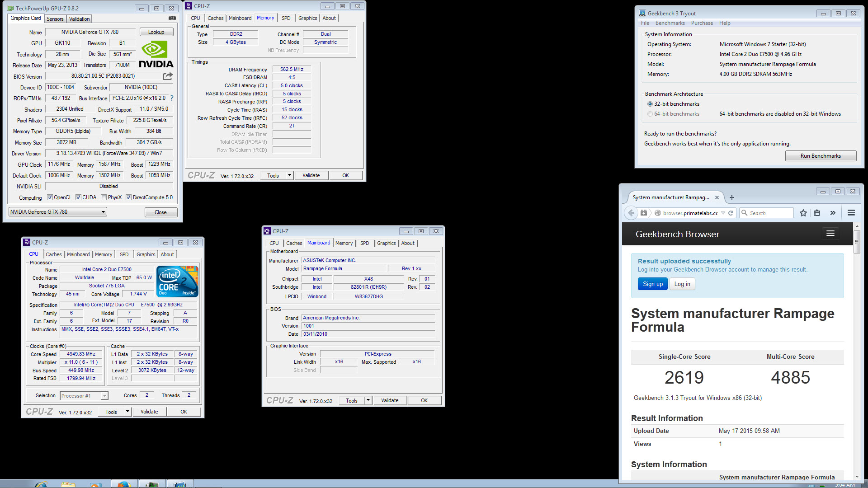868x488 pixels.
Task: Click the Bus Interface question mark in GPU-Z
Action: [x=172, y=98]
